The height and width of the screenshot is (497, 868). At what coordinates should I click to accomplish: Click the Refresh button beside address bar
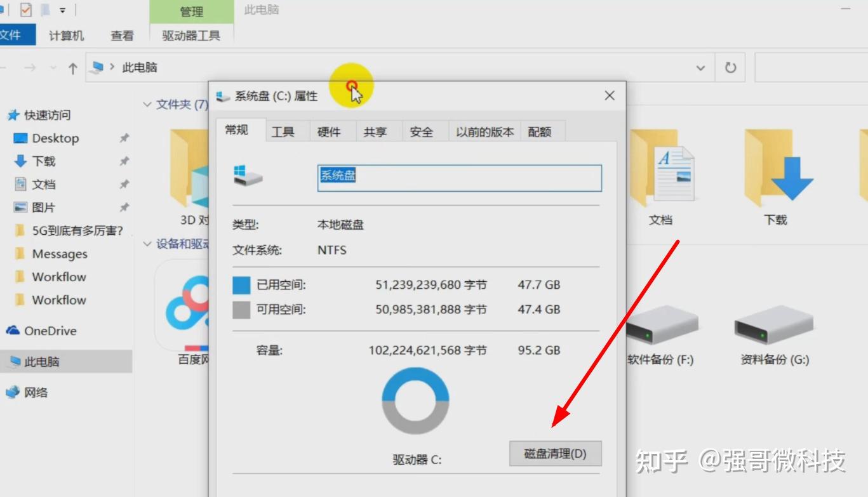730,68
